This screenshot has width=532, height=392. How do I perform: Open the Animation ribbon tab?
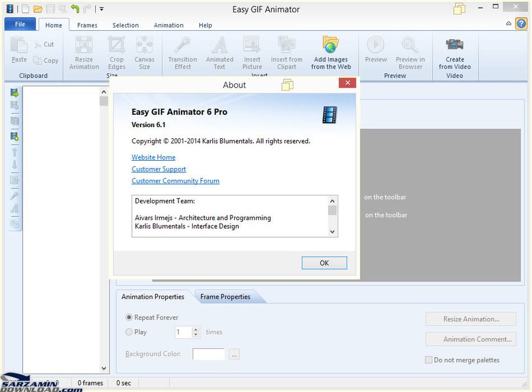click(168, 25)
